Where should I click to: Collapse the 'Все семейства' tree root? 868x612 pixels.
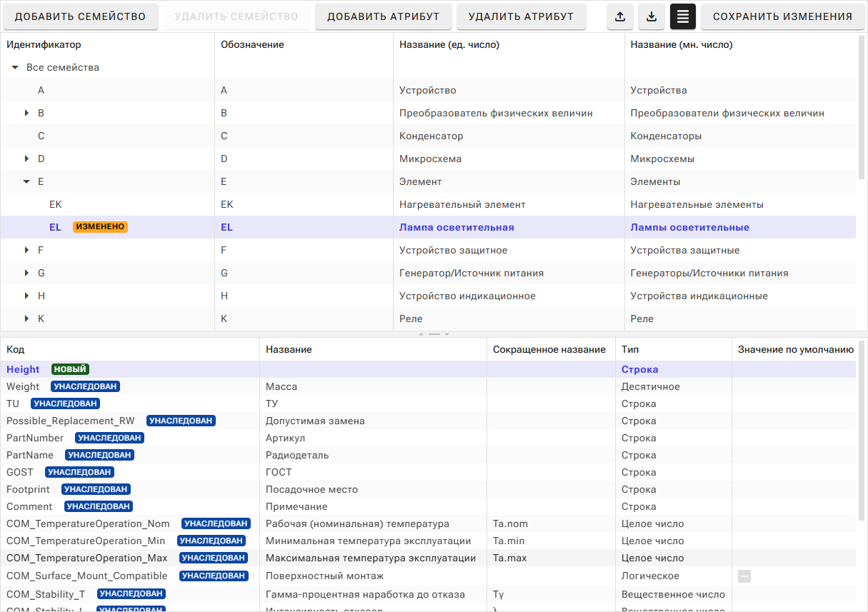(x=15, y=68)
